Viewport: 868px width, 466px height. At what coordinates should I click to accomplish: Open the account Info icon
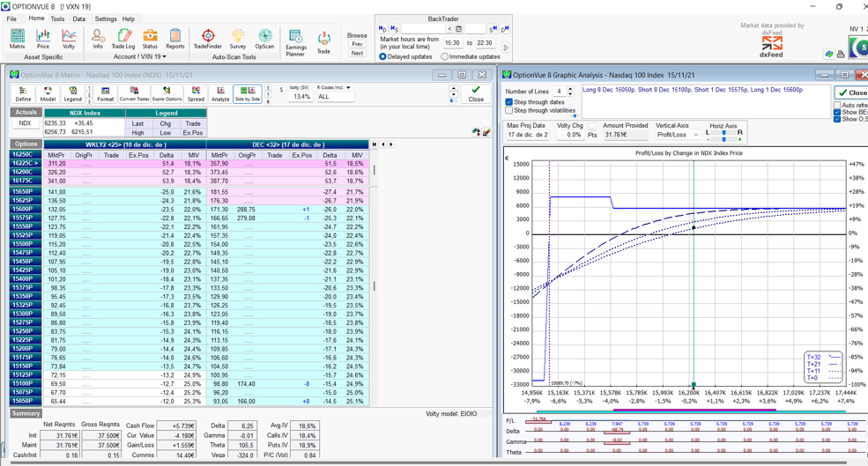point(98,39)
